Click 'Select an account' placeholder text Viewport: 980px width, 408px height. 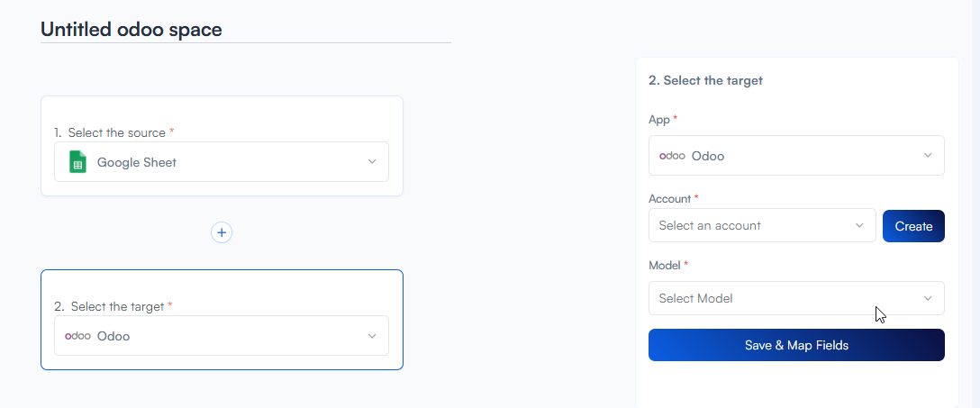tap(710, 226)
